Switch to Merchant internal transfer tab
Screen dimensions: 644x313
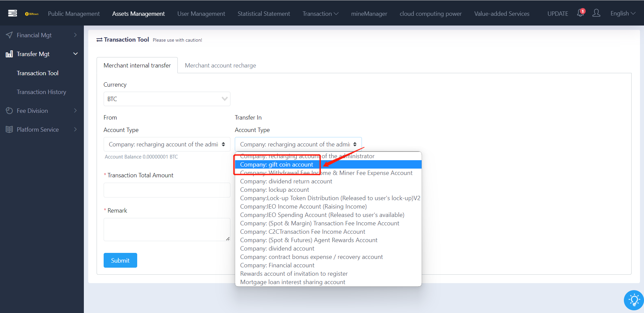tap(137, 65)
